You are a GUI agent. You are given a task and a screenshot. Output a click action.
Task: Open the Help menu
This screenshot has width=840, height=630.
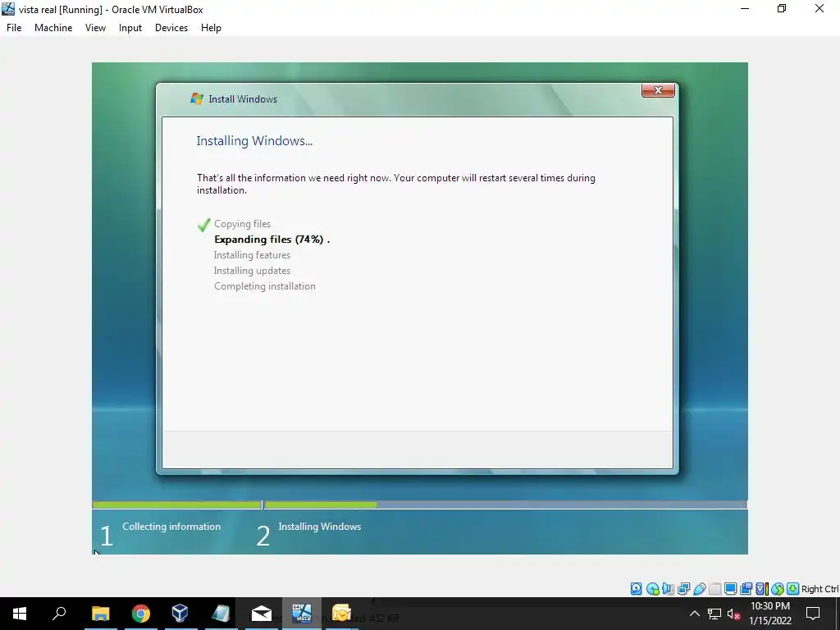tap(211, 28)
